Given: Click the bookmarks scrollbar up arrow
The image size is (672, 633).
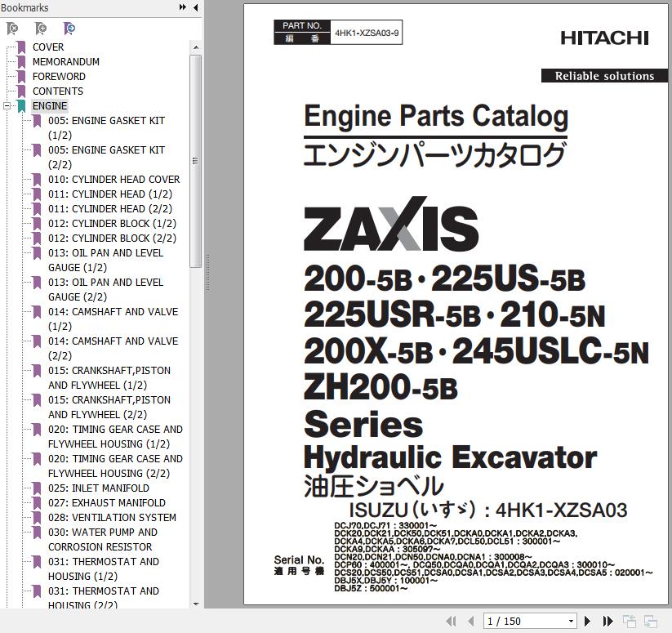Looking at the screenshot, I should tap(196, 47).
